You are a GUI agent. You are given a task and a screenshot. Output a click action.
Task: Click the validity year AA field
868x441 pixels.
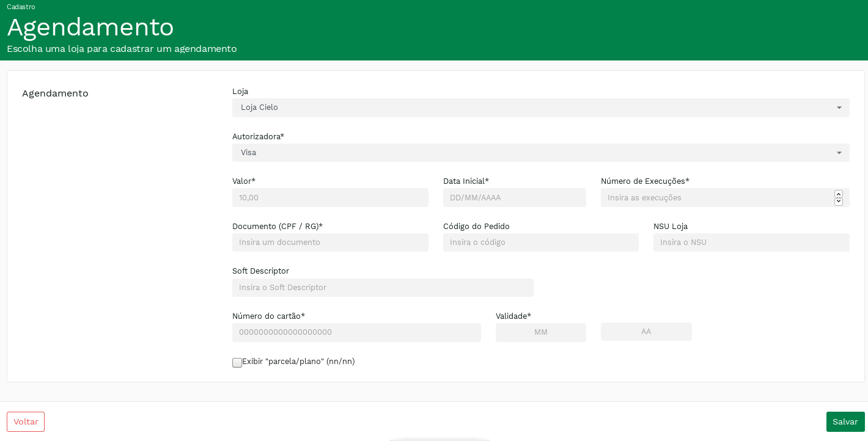[645, 332]
